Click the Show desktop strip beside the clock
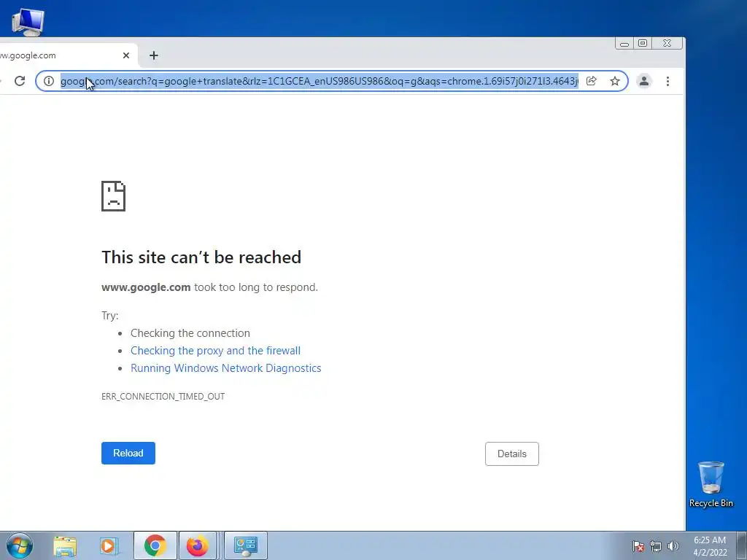747x560 pixels. point(741,545)
